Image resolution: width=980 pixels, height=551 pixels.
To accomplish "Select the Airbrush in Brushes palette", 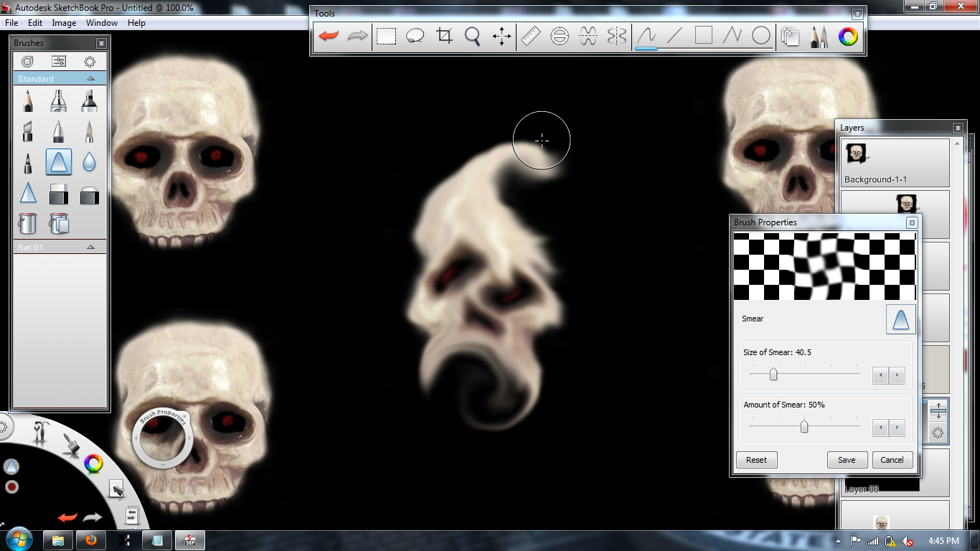I will pos(58,100).
